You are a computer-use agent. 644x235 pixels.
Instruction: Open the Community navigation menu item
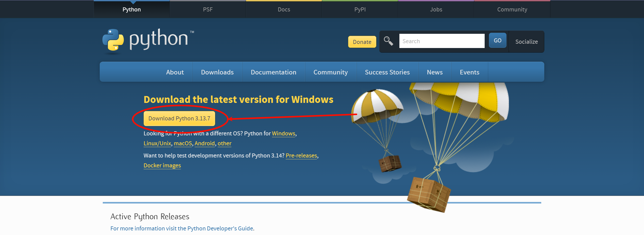point(331,72)
